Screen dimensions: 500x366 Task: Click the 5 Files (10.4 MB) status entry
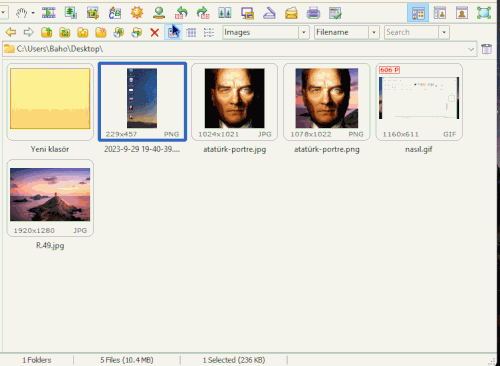tap(127, 360)
